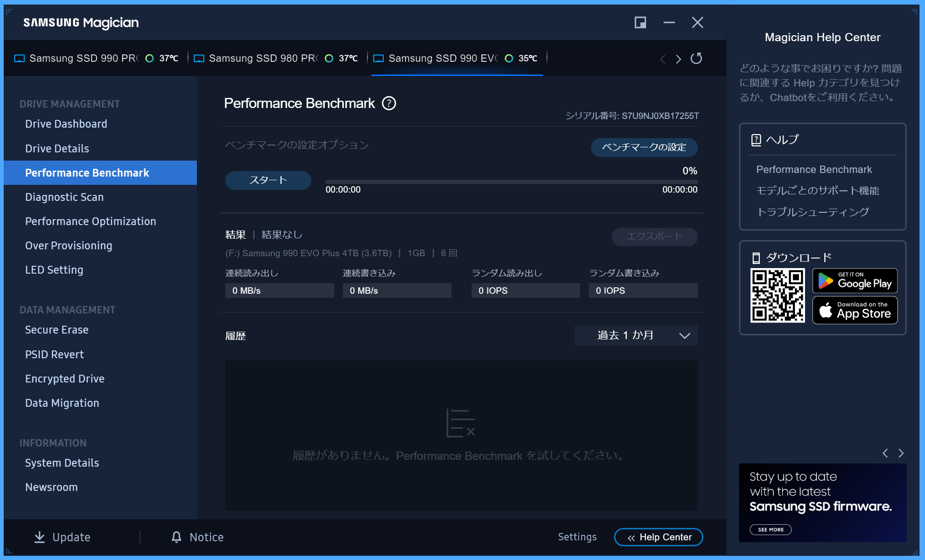
Task: Open the history period dropdown 過去 1 か月
Action: [636, 335]
